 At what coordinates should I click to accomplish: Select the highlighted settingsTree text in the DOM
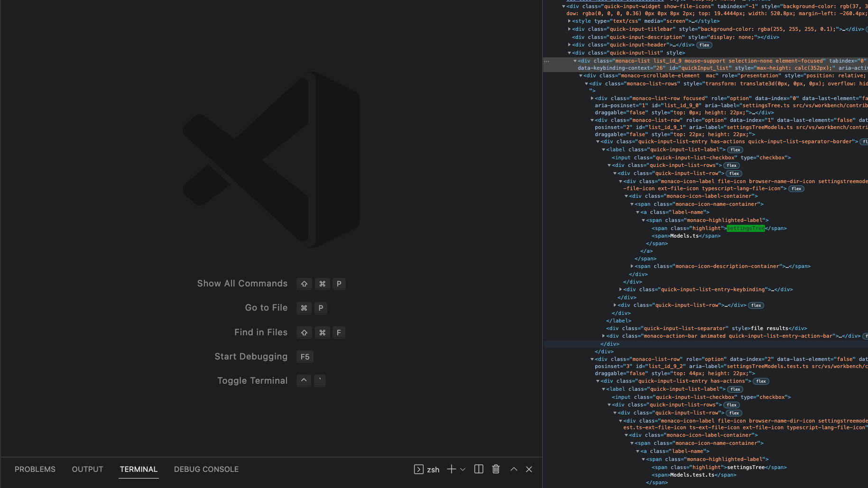tap(746, 228)
